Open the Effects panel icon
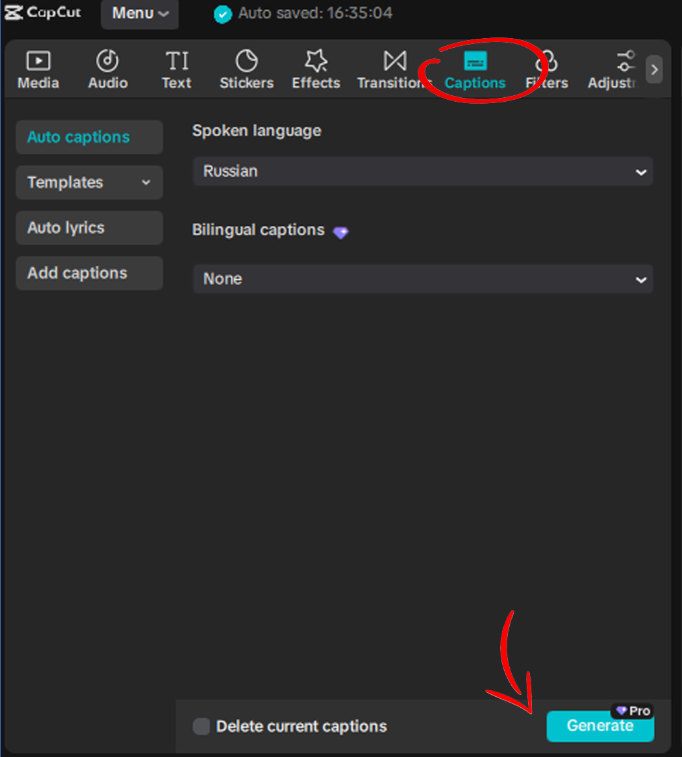This screenshot has height=757, width=682. [x=316, y=61]
